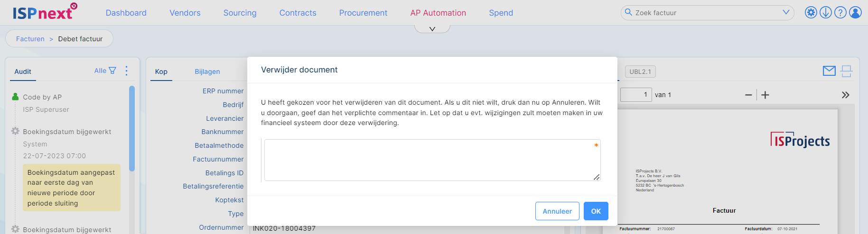The width and height of the screenshot is (868, 234).
Task: Open the help question mark icon
Action: pos(840,12)
